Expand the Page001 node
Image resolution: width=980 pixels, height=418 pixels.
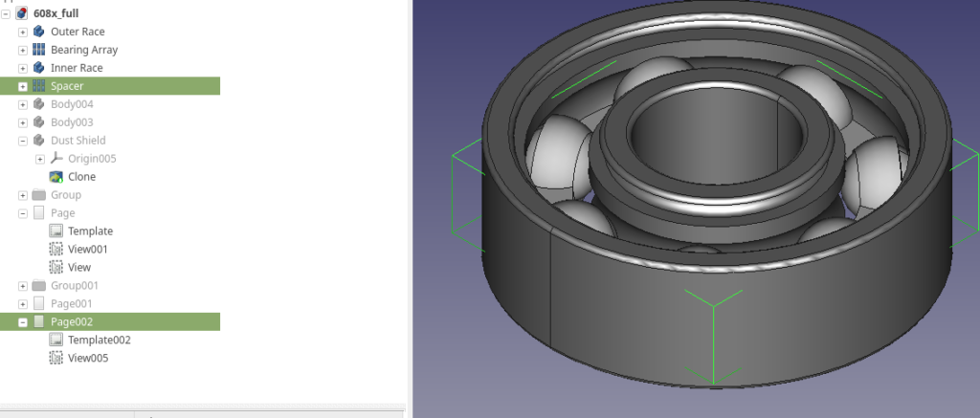(23, 303)
